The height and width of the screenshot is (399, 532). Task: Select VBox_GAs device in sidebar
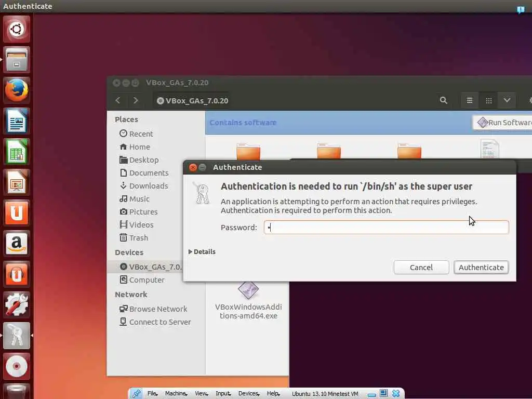(x=145, y=267)
